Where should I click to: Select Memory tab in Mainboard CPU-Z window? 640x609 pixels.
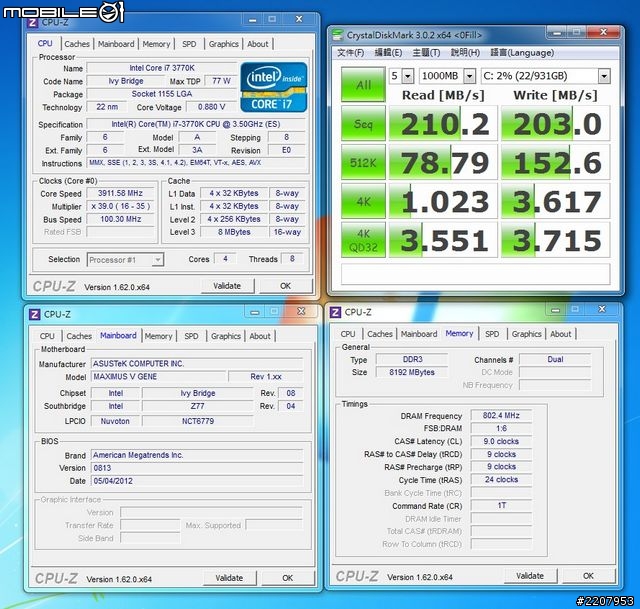[158, 336]
